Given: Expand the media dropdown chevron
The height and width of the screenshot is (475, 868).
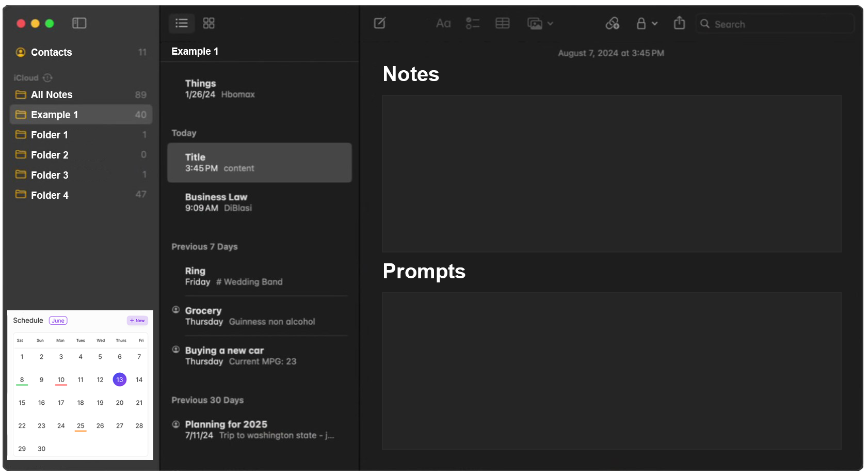Looking at the screenshot, I should pos(550,24).
